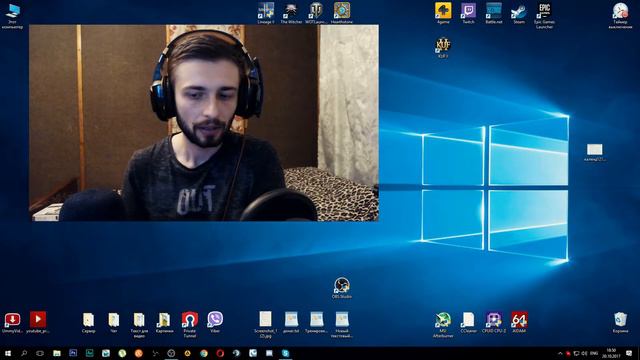
Task: Open the volume control in system tray
Action: tap(584, 353)
